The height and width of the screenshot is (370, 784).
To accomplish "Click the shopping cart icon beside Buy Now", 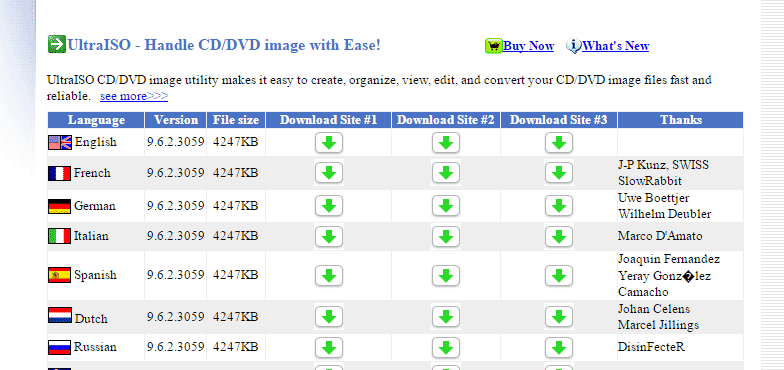I will click(494, 46).
